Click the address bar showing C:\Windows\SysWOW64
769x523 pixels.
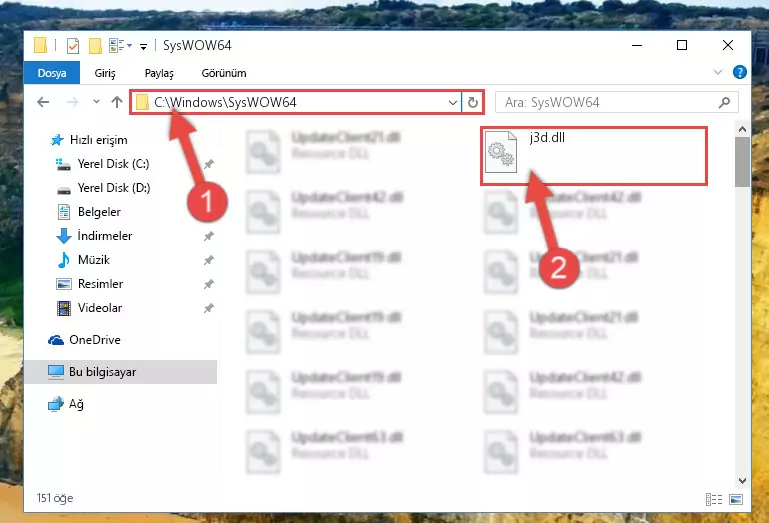[x=296, y=102]
